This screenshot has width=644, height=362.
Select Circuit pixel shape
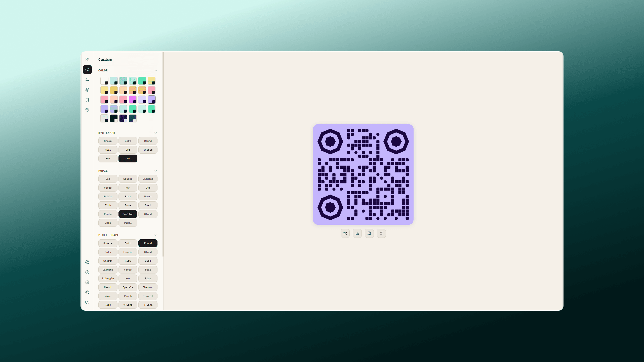click(148, 296)
